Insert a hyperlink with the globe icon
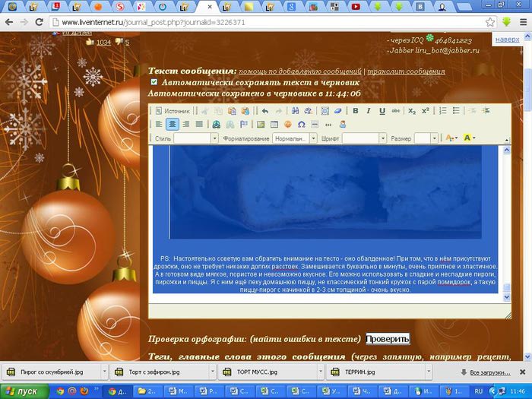 point(216,125)
